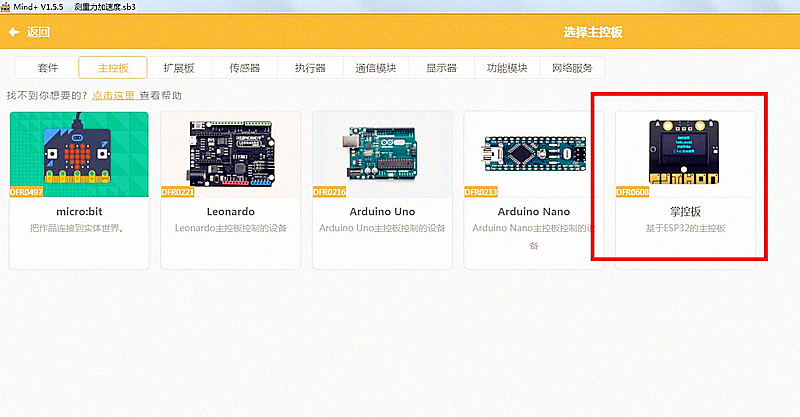Viewport: 800px width, 417px height.
Task: Select the 主控板 tab
Action: point(113,68)
